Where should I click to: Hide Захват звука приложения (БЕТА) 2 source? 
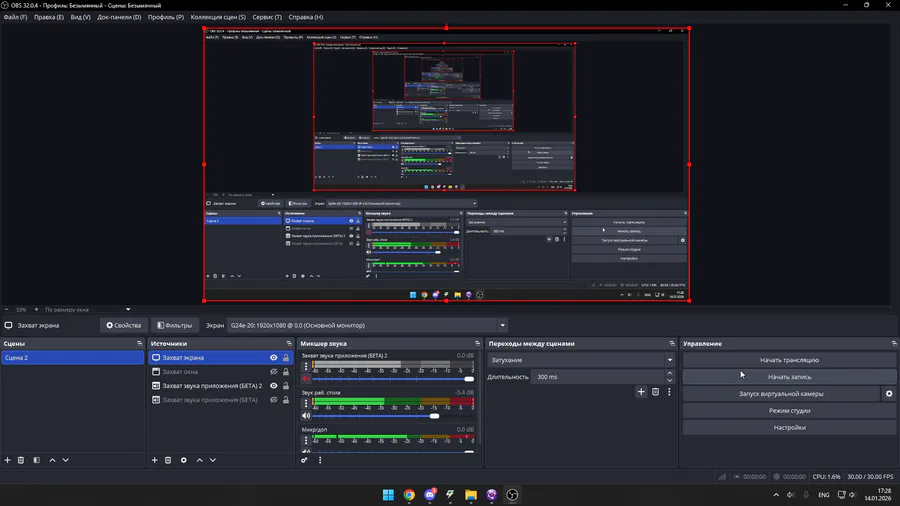pyautogui.click(x=274, y=386)
